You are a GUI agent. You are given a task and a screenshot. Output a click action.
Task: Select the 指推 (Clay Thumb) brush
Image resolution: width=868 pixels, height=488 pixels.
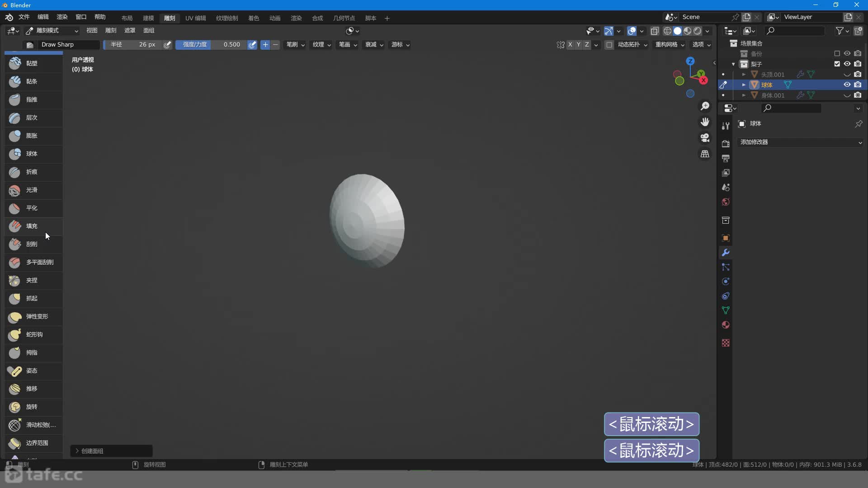33,99
